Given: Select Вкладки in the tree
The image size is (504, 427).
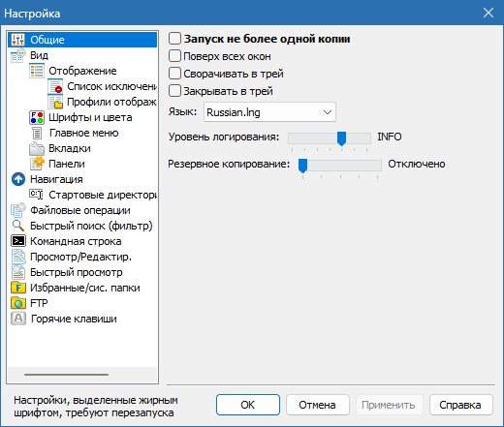Looking at the screenshot, I should point(70,148).
